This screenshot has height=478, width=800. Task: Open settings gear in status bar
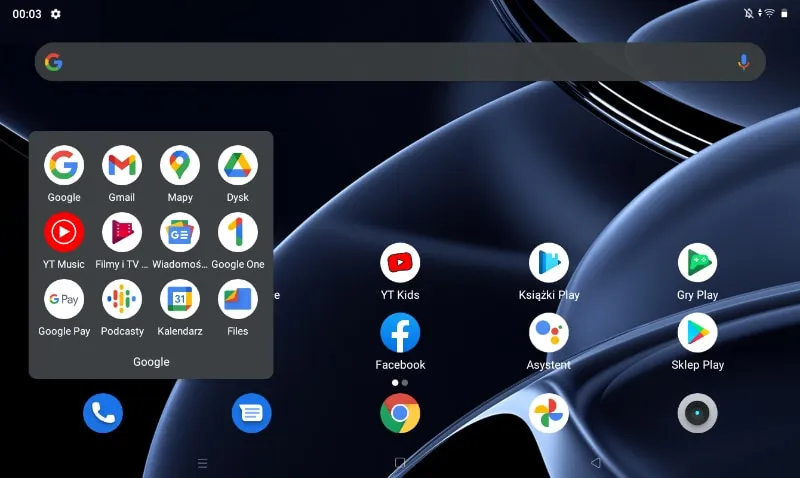point(56,14)
